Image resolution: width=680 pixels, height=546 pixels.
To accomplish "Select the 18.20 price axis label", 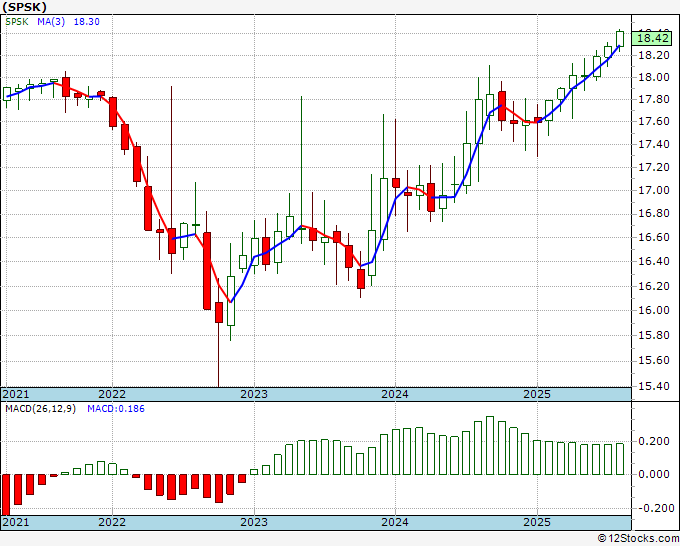I will [654, 55].
